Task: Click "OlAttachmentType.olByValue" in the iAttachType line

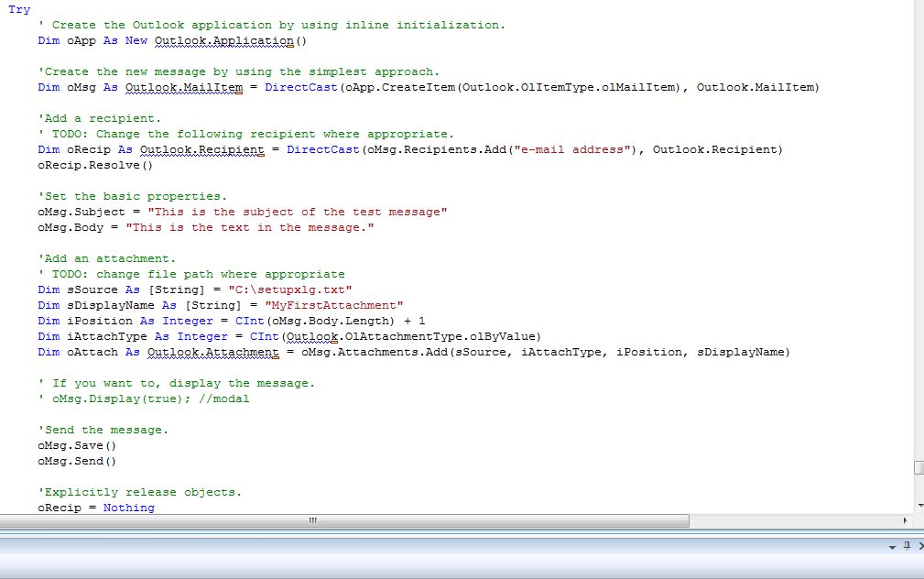Action: (440, 336)
